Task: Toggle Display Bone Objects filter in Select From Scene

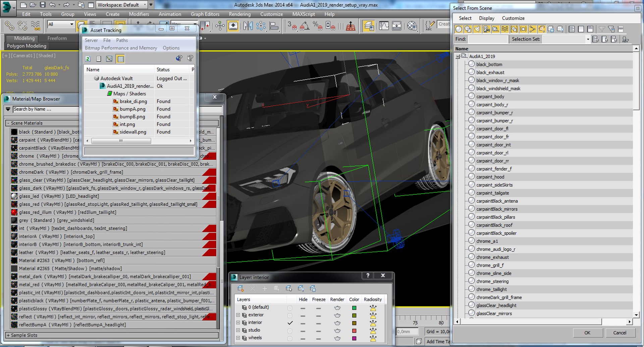Action: (532, 29)
